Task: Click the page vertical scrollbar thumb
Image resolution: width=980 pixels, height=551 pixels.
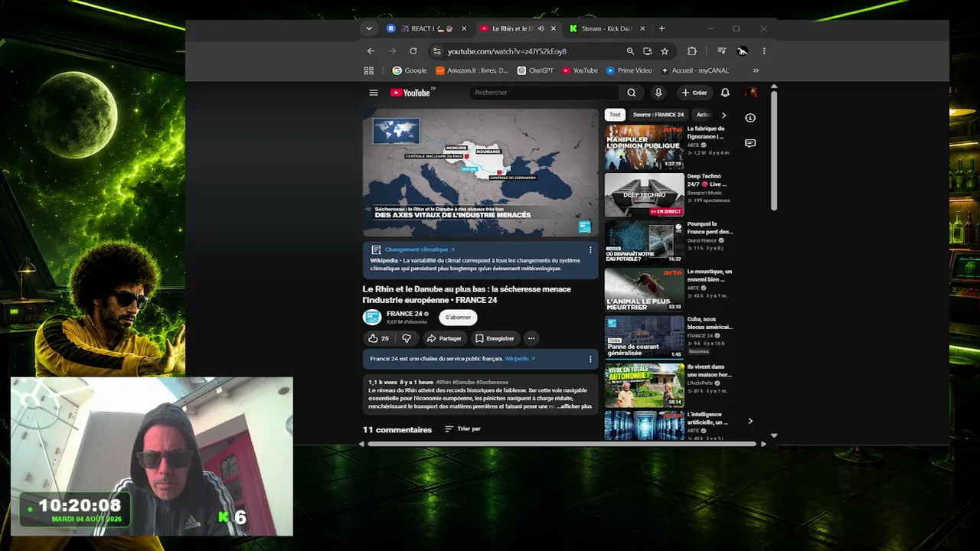Action: [774, 151]
